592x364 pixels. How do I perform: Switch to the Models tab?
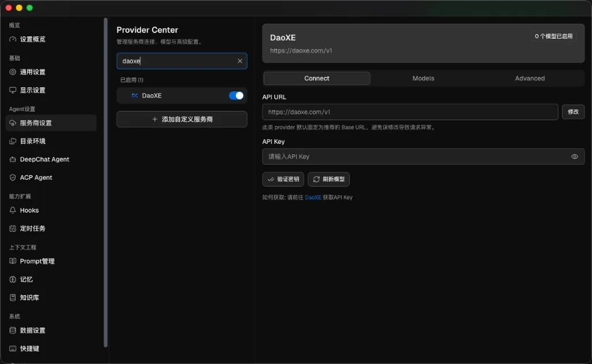423,79
